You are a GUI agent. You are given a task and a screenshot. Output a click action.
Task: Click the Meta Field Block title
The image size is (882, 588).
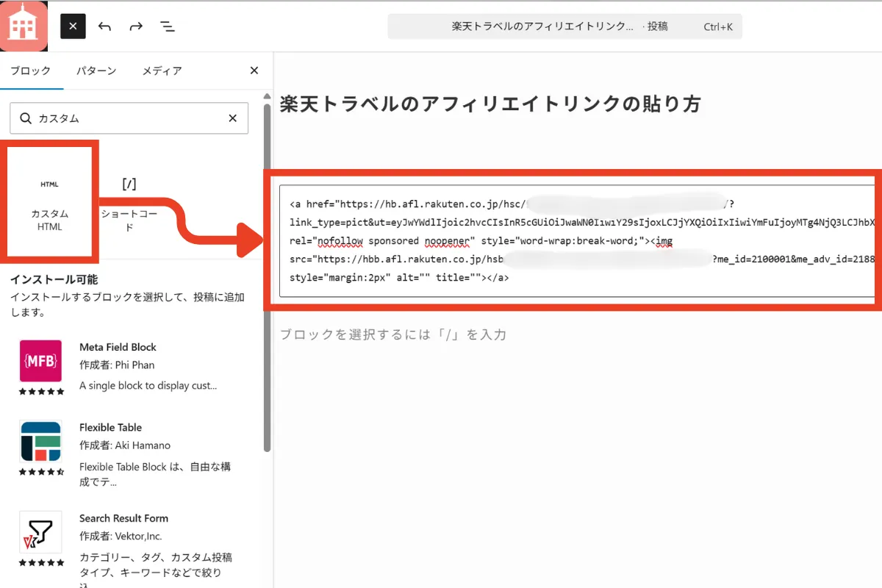(118, 347)
